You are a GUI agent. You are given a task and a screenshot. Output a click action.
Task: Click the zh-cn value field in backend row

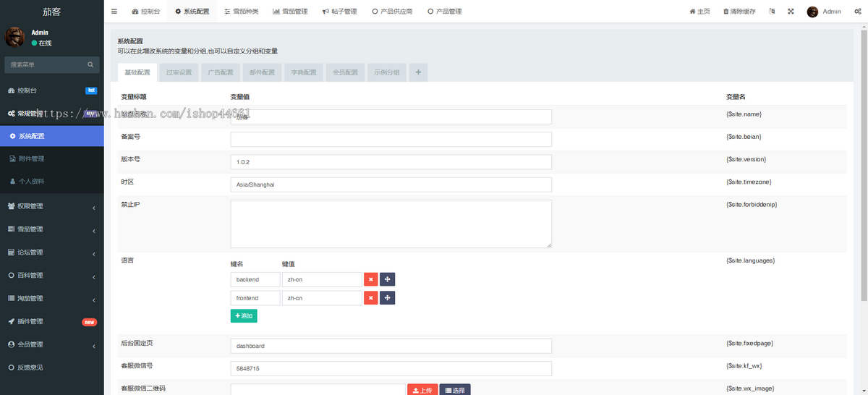click(x=322, y=279)
